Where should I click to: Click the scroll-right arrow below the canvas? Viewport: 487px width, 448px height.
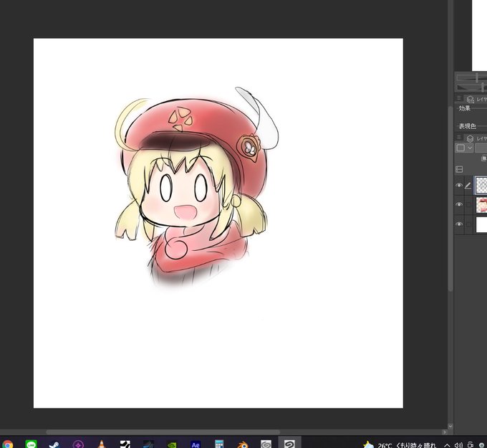pos(445,432)
